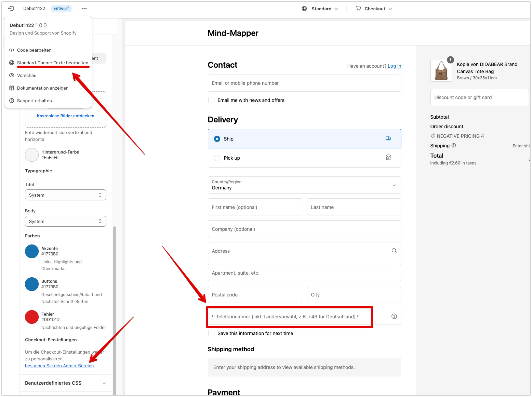Image resolution: width=532 pixels, height=397 pixels.
Task: Click the shopping cart icon beside Checkout
Action: tap(358, 9)
